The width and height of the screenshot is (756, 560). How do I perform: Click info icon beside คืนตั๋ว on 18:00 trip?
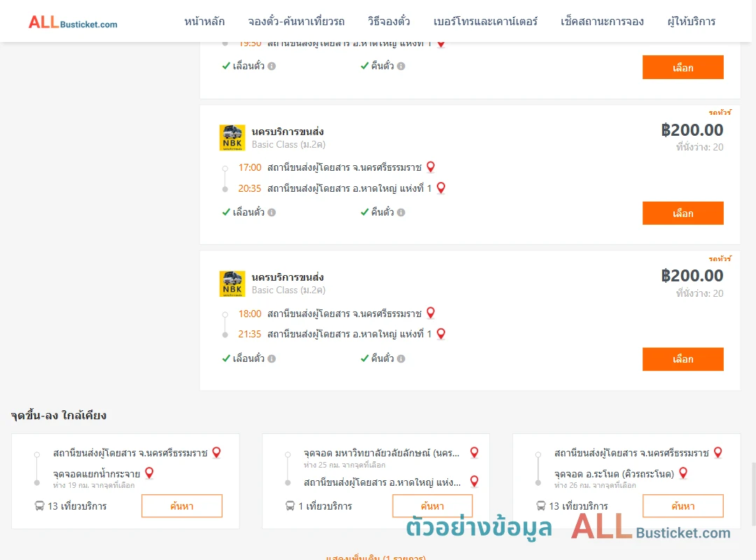click(401, 358)
